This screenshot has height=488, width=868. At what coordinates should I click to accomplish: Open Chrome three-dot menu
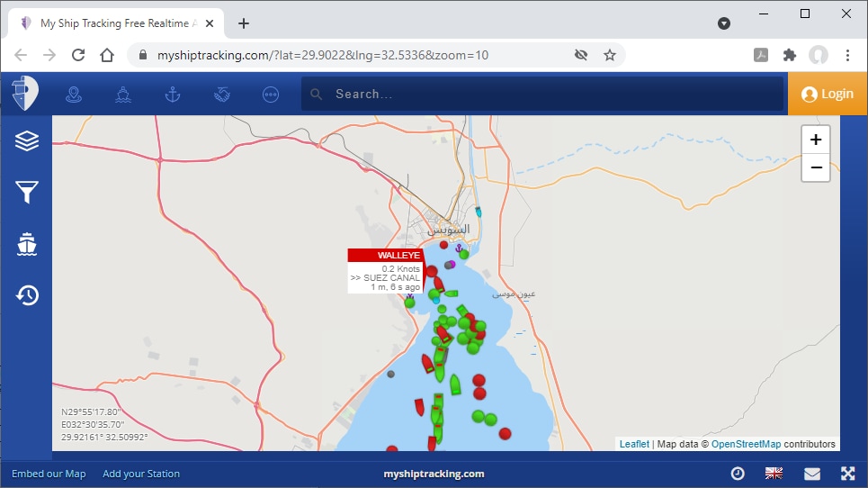pos(847,55)
